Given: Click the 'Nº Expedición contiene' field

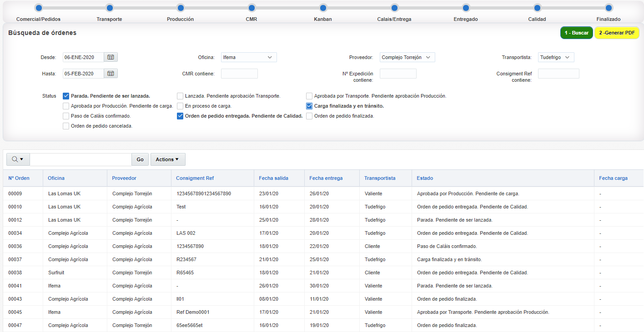Looking at the screenshot, I should [398, 74].
